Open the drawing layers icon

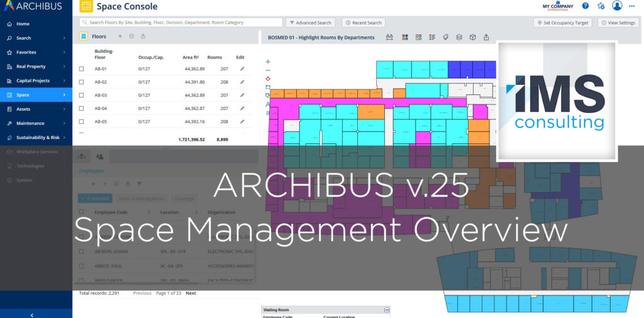[458, 37]
